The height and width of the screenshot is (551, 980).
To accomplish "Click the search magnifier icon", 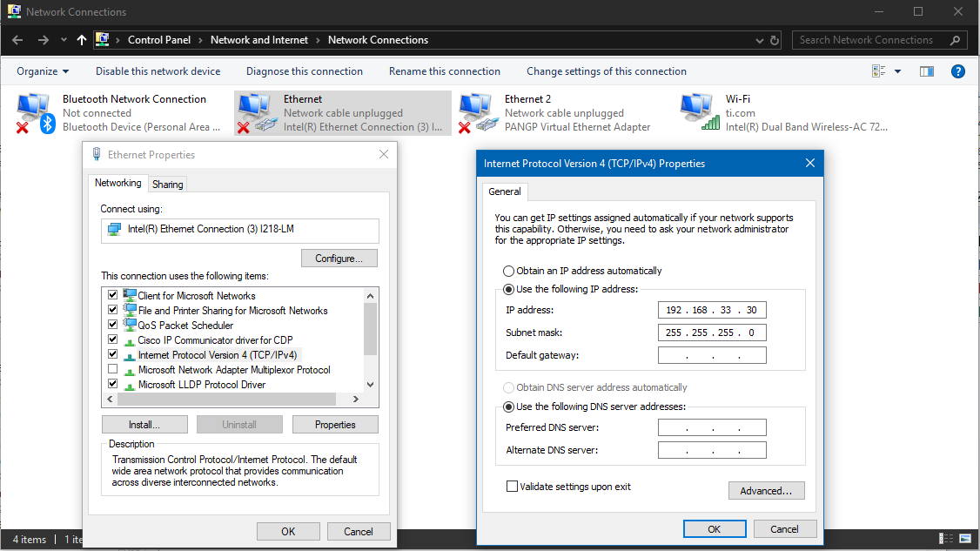I will pos(955,40).
